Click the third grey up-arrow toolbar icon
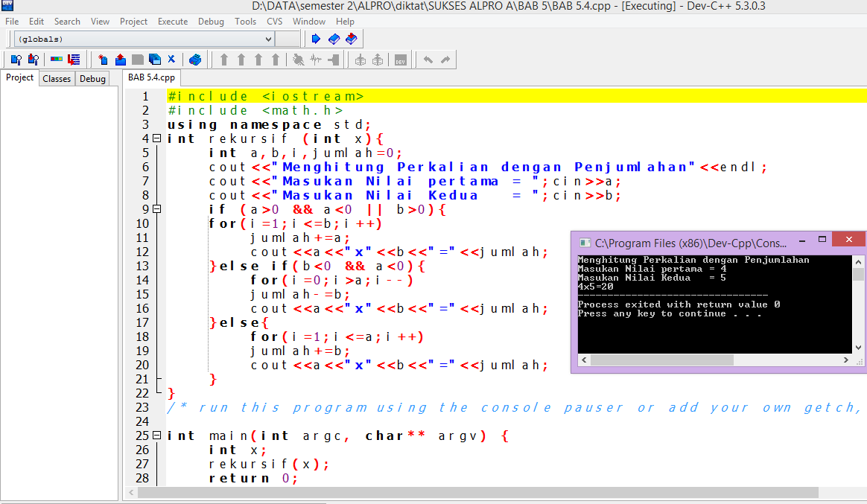The image size is (867, 504). [x=258, y=60]
